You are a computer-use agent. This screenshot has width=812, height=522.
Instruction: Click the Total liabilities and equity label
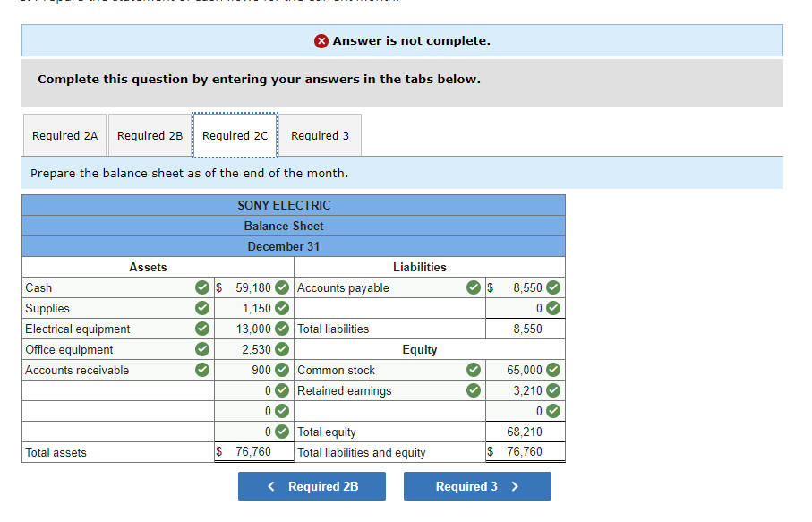(362, 452)
